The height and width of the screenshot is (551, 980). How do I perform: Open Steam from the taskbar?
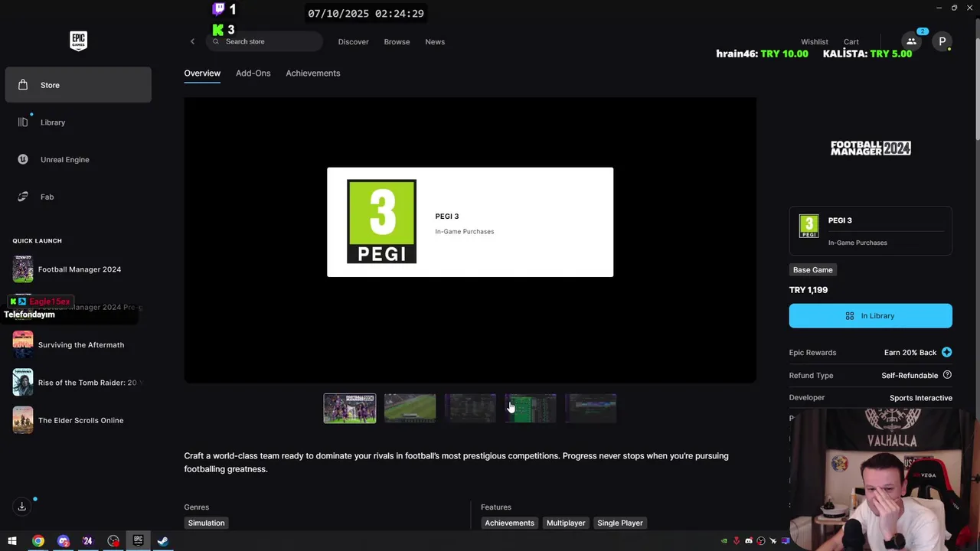(x=163, y=541)
